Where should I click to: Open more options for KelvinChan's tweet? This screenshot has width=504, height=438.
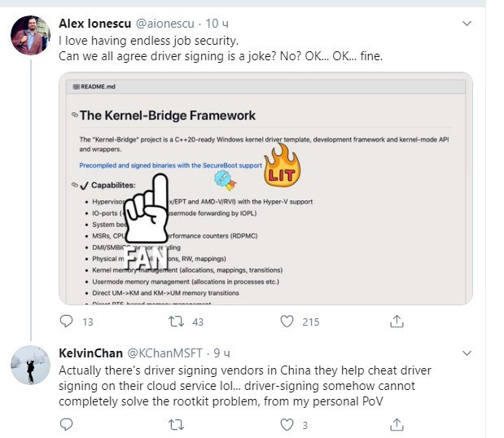click(467, 354)
